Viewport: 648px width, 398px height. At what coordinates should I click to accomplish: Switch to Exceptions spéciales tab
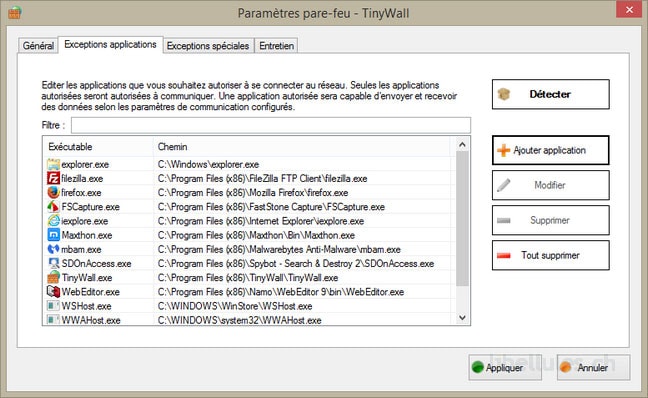pos(208,45)
